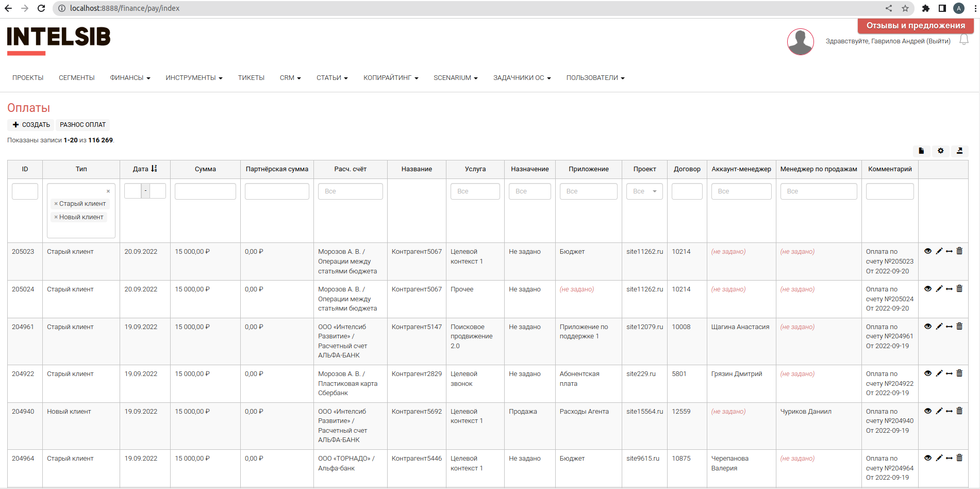Expand the ФИНАНСЫ menu
The image size is (980, 489).
pos(130,78)
